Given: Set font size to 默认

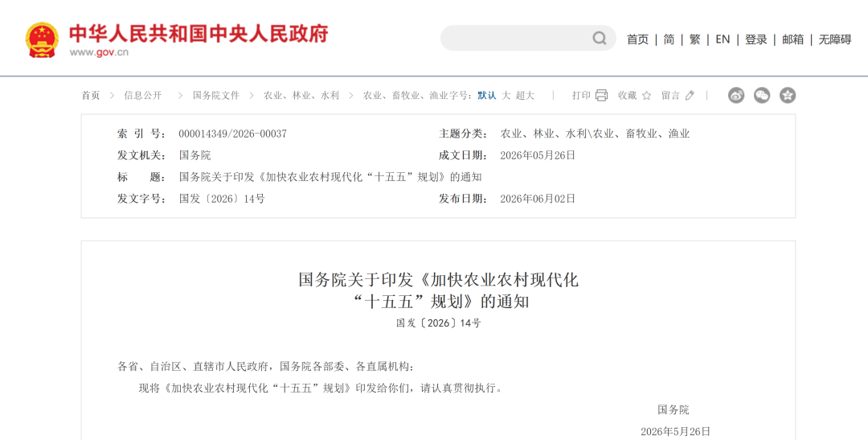Looking at the screenshot, I should tap(487, 95).
